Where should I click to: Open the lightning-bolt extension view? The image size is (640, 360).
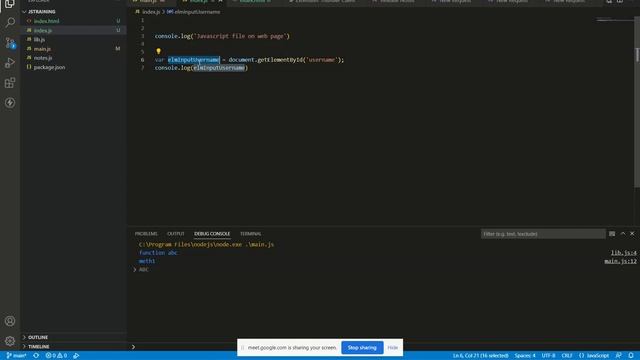10,103
